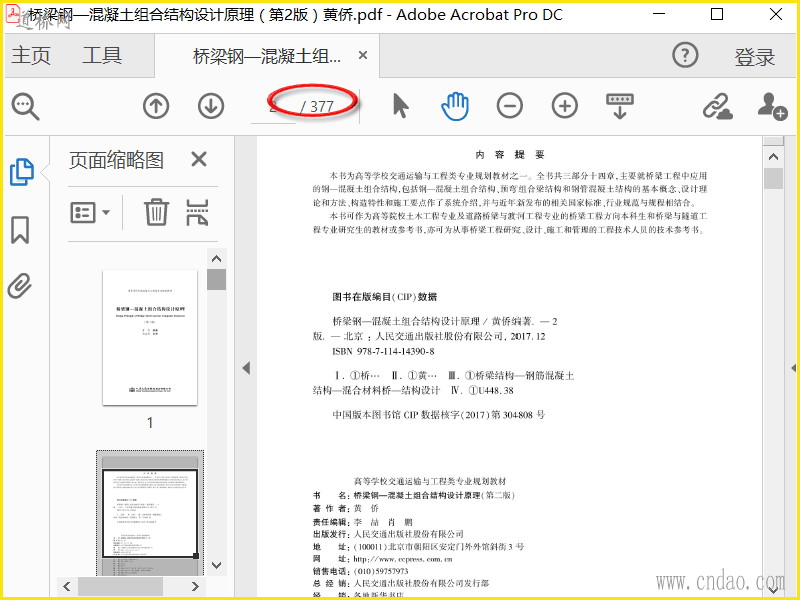Image resolution: width=800 pixels, height=600 pixels.
Task: Go to previous page with up arrow
Action: pyautogui.click(x=156, y=106)
